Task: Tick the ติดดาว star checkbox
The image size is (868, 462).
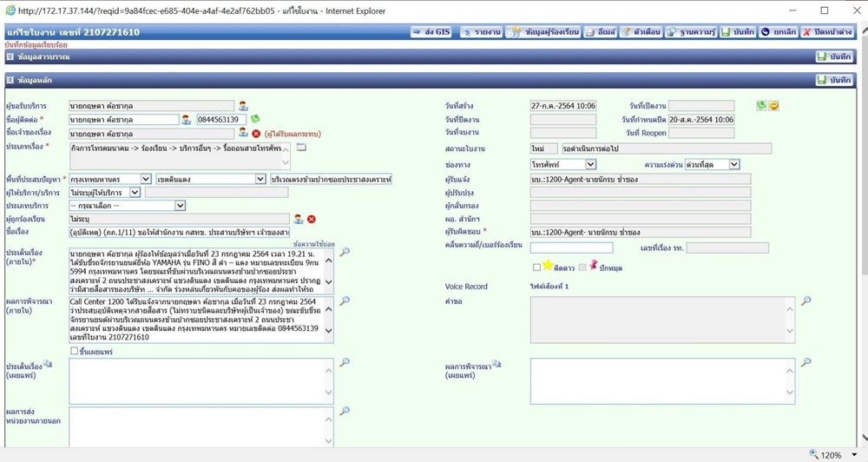Action: 536,267
